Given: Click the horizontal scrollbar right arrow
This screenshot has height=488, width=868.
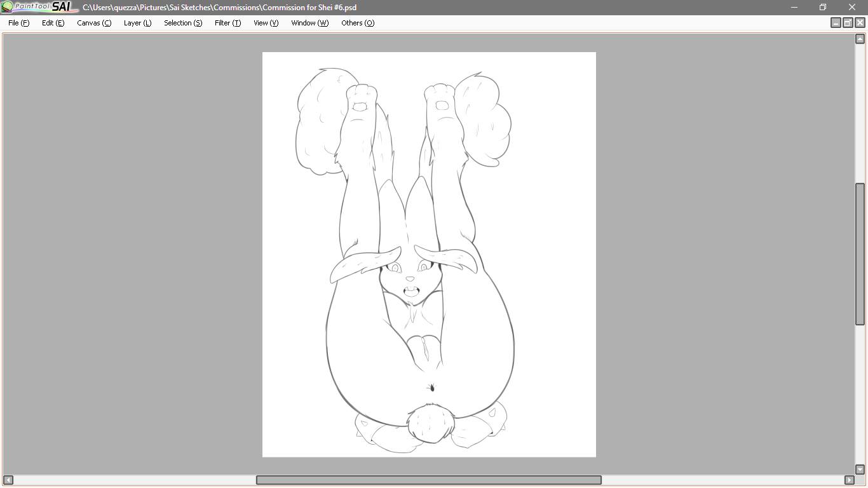Looking at the screenshot, I should click(849, 480).
